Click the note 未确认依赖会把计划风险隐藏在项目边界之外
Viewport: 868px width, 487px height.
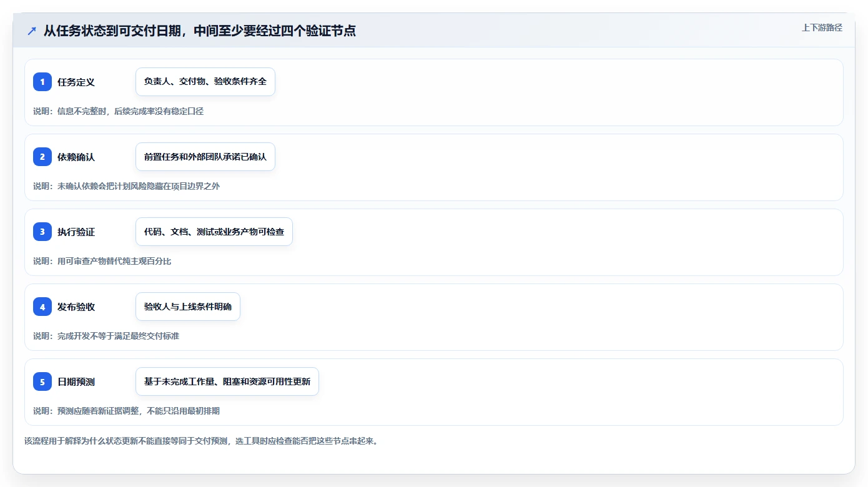[x=139, y=186]
